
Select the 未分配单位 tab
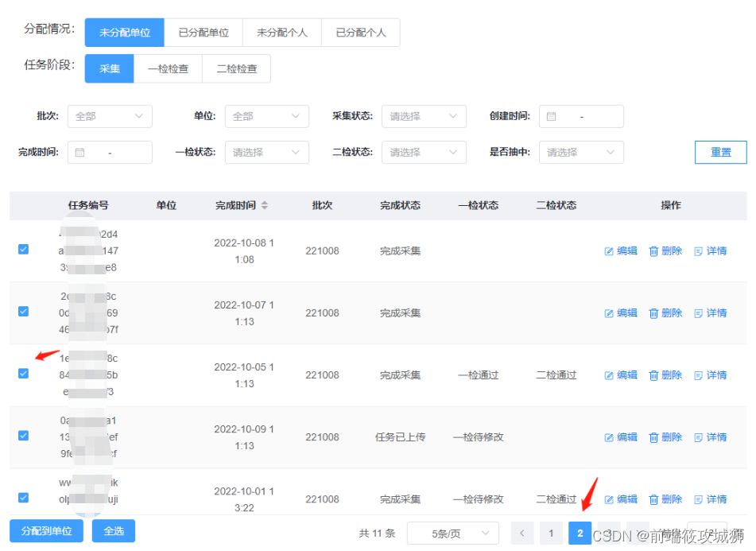[124, 33]
